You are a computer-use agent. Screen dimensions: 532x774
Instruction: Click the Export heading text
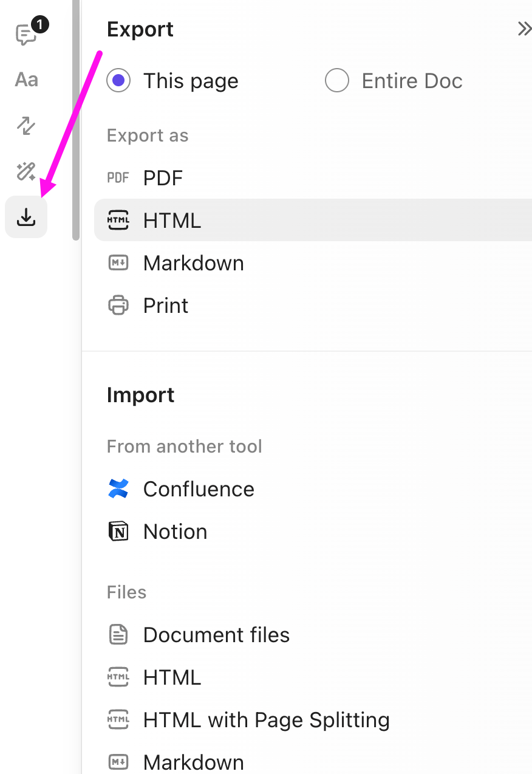pos(140,29)
